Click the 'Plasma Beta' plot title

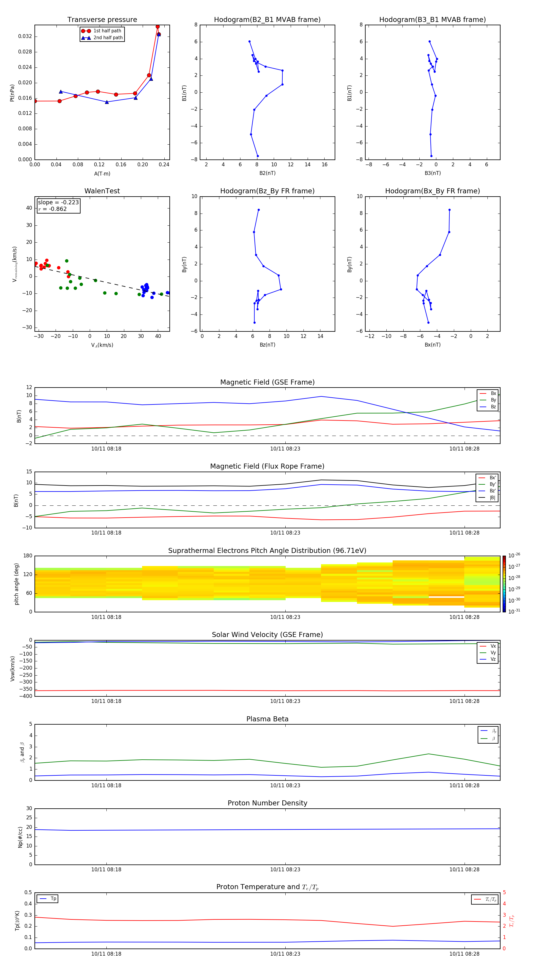267,719
